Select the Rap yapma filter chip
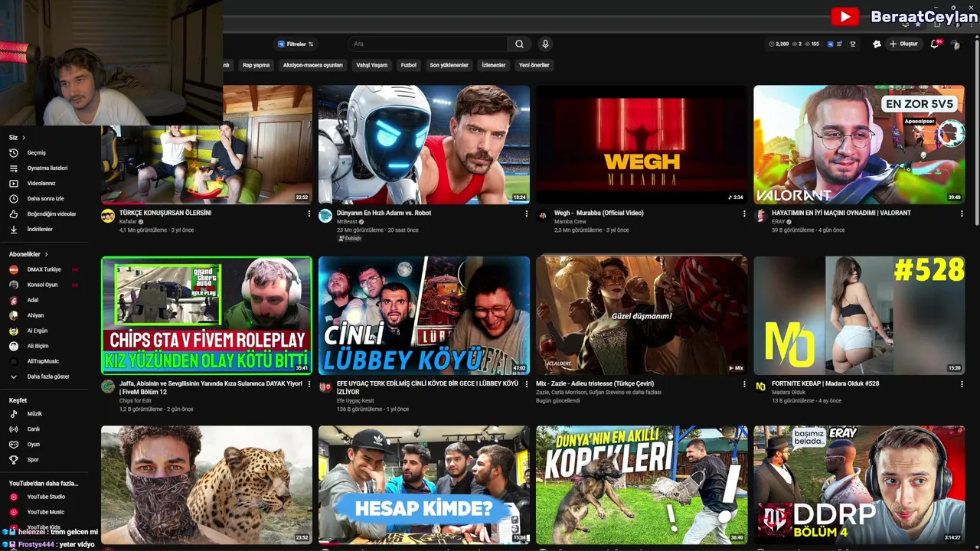Screen dimensions: 980x551 pyautogui.click(x=256, y=65)
